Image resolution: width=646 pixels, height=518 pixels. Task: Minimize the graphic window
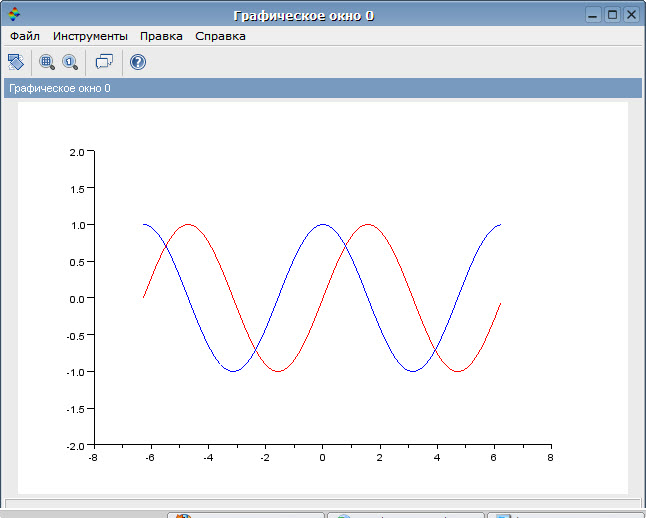pyautogui.click(x=593, y=15)
